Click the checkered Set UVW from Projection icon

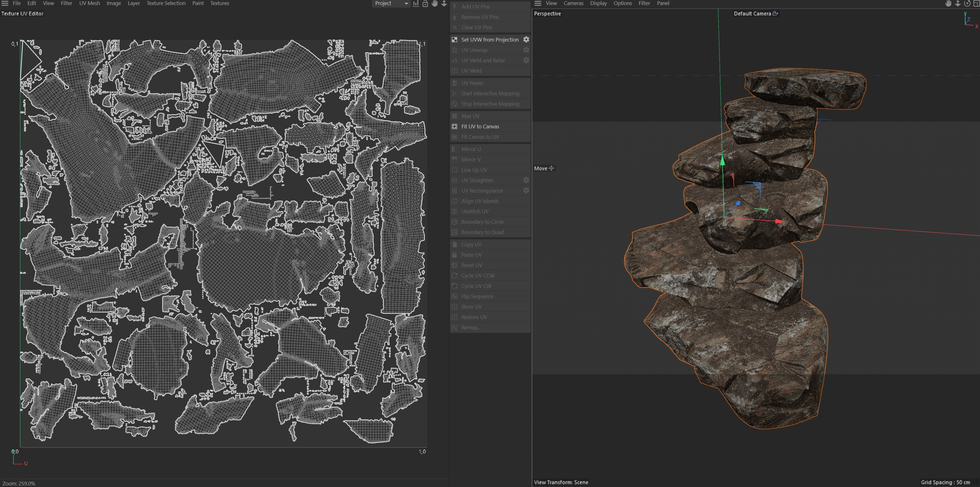[455, 40]
